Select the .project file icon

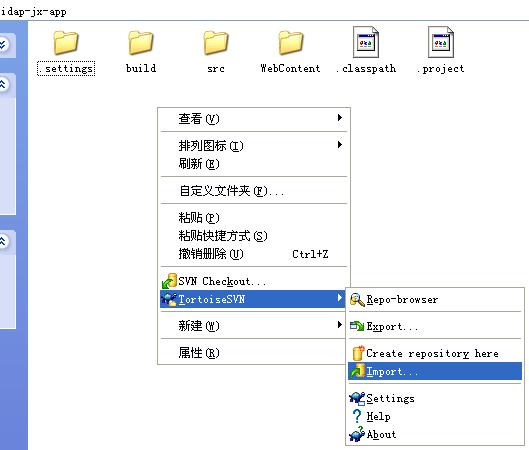pyautogui.click(x=441, y=42)
